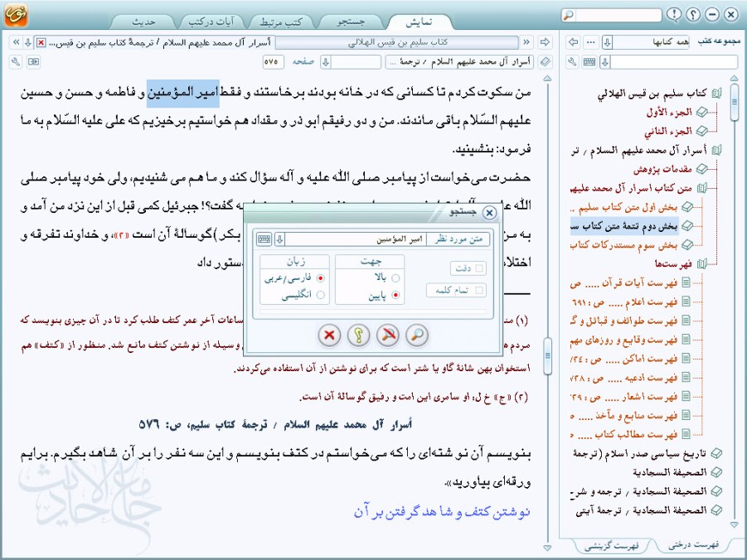The width and height of the screenshot is (747, 560).
Task: Click the magnifier icon in top search box
Action: pyautogui.click(x=569, y=15)
